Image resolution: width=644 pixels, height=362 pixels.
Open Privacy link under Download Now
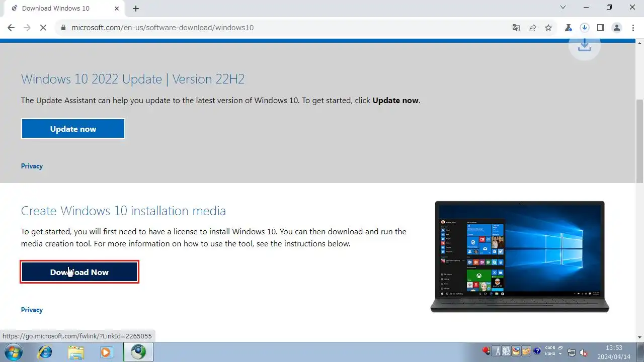pos(32,310)
